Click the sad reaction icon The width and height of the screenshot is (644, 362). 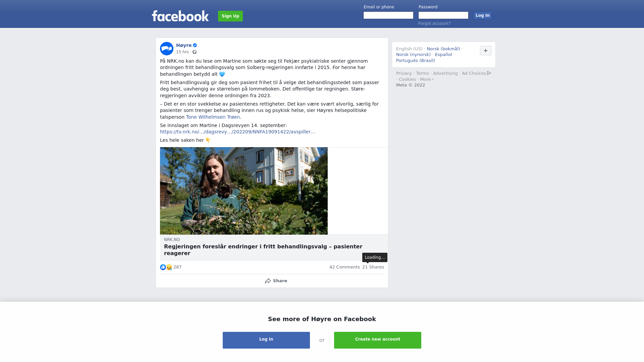pos(169,267)
